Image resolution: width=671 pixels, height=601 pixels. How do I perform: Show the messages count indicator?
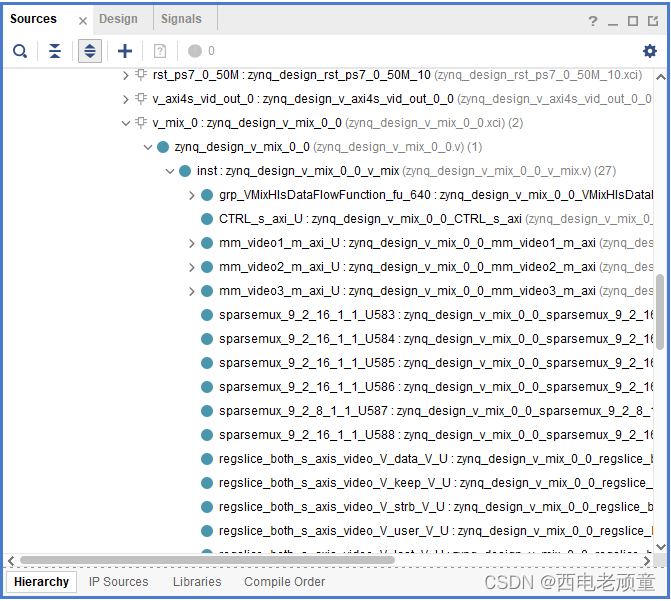[201, 51]
